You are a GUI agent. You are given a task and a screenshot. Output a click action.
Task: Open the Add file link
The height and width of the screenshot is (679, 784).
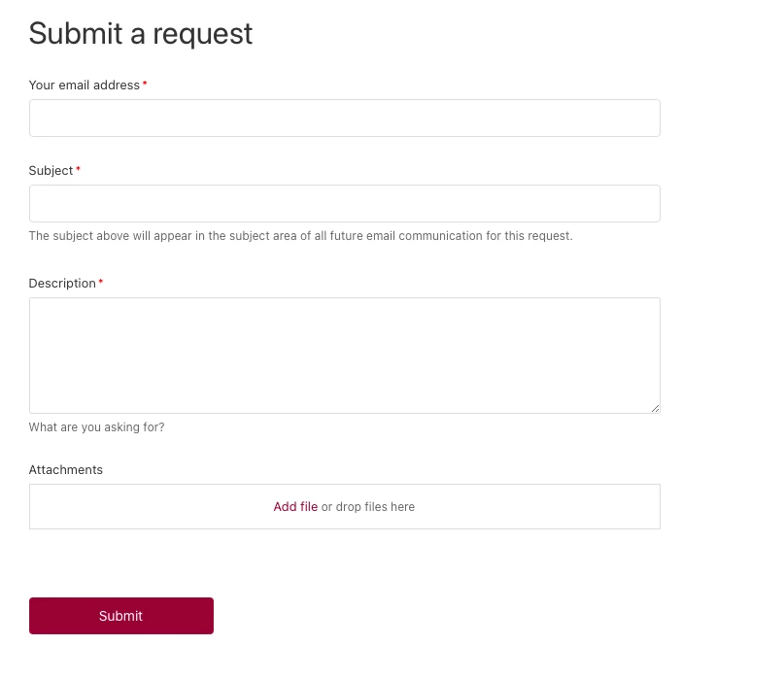pos(295,506)
